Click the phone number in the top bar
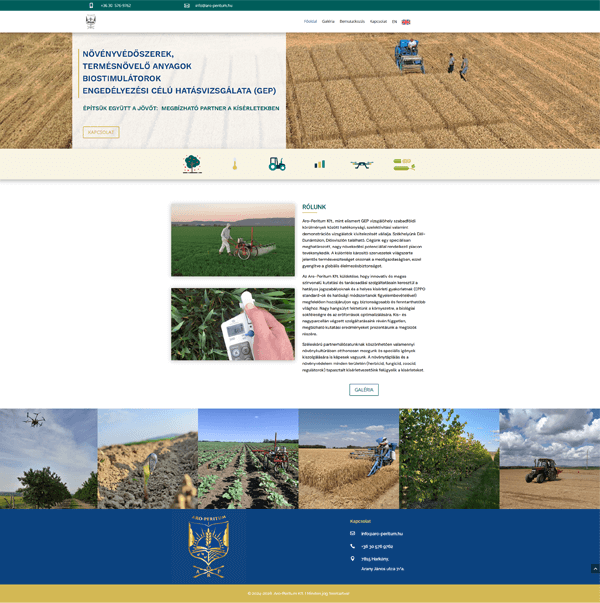This screenshot has height=603, width=600. tap(115, 5)
